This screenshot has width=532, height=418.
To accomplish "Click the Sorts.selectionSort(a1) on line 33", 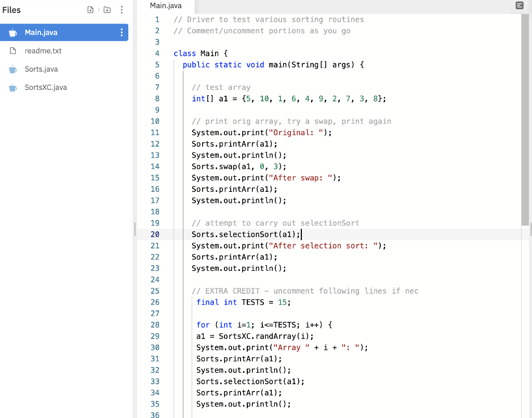I will click(x=250, y=381).
